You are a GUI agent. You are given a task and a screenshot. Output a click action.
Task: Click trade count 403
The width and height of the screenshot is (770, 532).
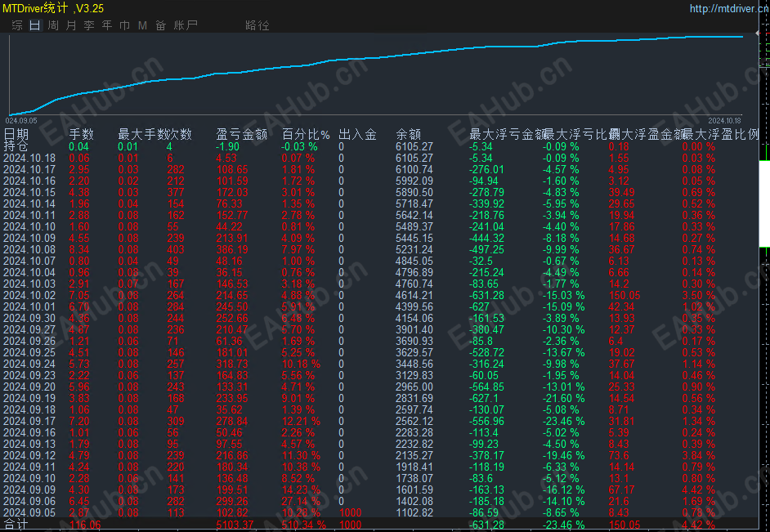175,250
